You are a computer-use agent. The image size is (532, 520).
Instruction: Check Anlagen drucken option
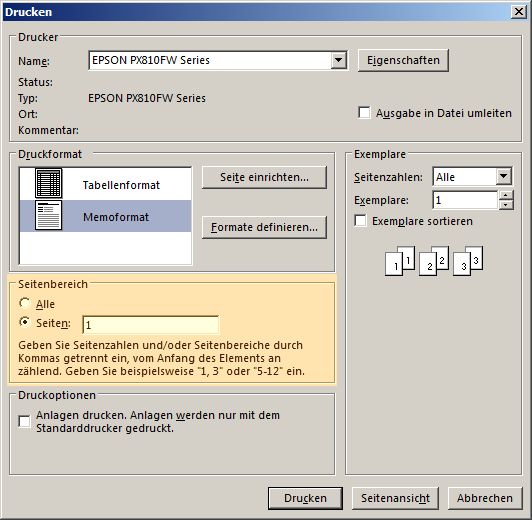(24, 422)
